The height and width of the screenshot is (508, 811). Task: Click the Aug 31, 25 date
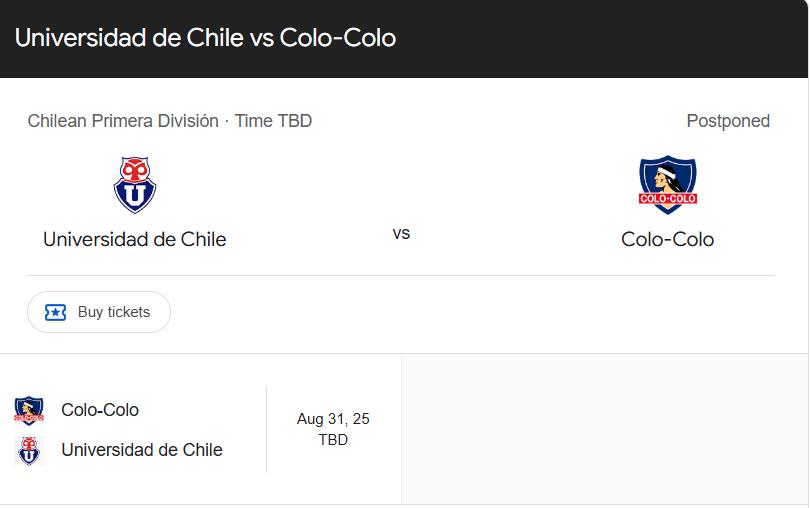pyautogui.click(x=333, y=419)
